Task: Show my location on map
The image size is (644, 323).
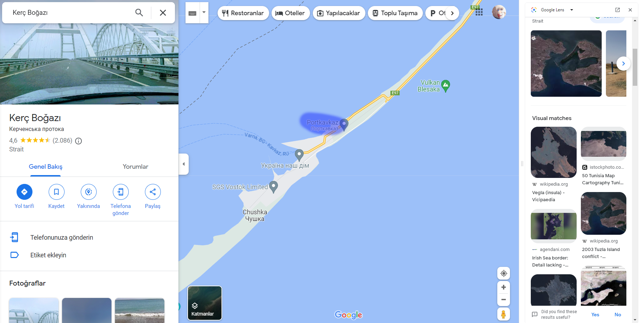Action: (504, 273)
